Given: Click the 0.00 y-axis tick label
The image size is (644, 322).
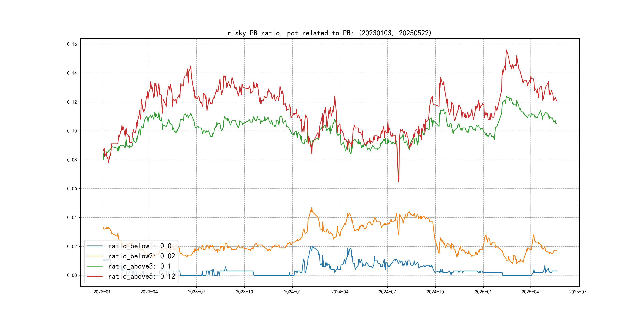Looking at the screenshot, I should pos(72,275).
